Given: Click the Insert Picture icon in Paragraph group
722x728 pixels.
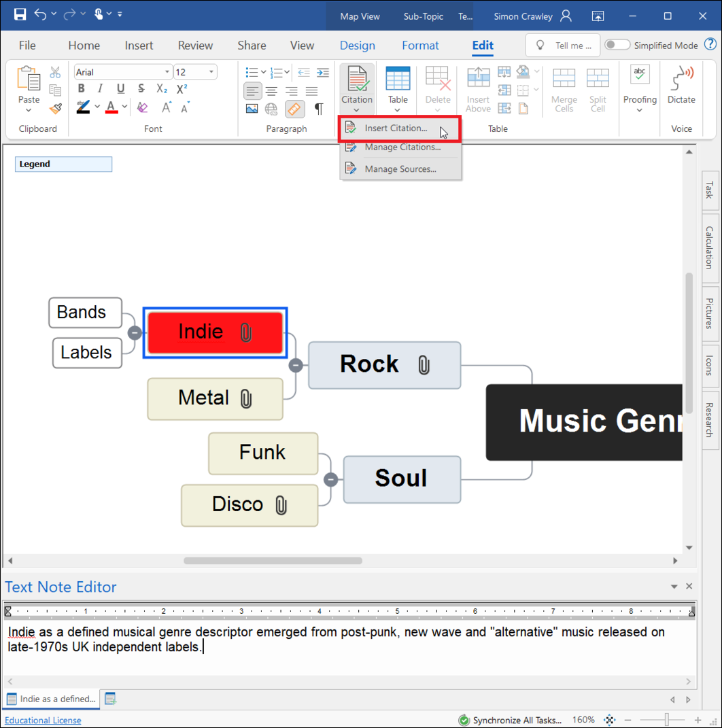Looking at the screenshot, I should coord(252,109).
